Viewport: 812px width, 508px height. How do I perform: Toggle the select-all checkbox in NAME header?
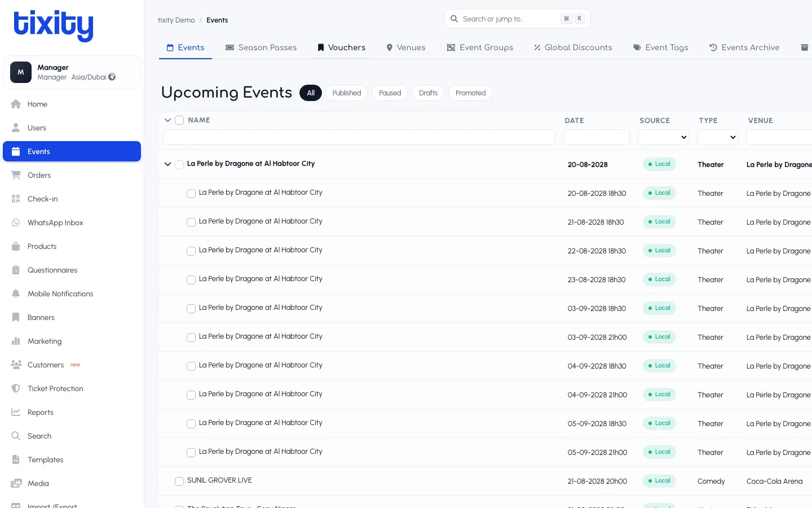click(x=179, y=120)
